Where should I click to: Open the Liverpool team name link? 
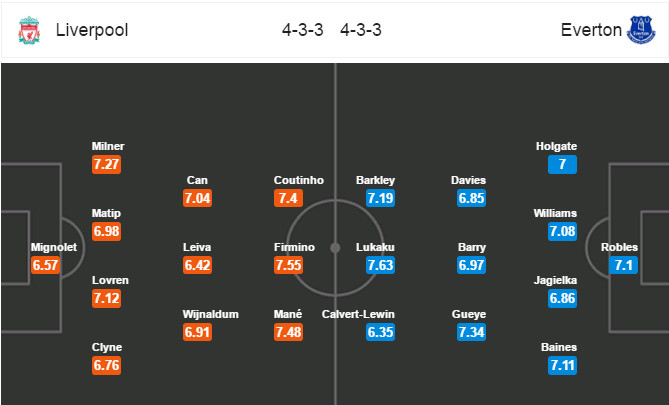91,30
